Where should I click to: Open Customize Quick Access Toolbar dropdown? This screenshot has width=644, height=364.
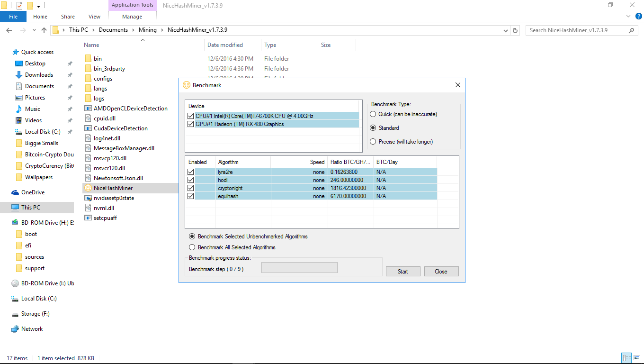(x=38, y=6)
